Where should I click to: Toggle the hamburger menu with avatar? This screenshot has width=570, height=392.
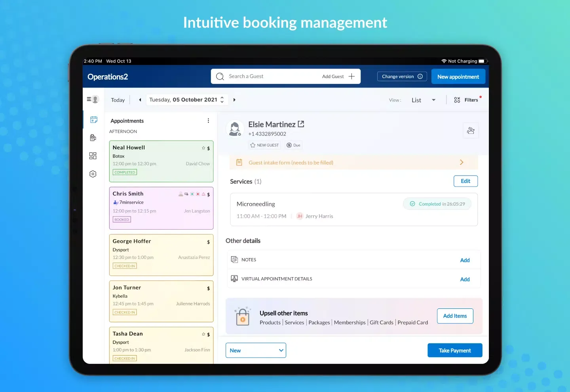(93, 99)
